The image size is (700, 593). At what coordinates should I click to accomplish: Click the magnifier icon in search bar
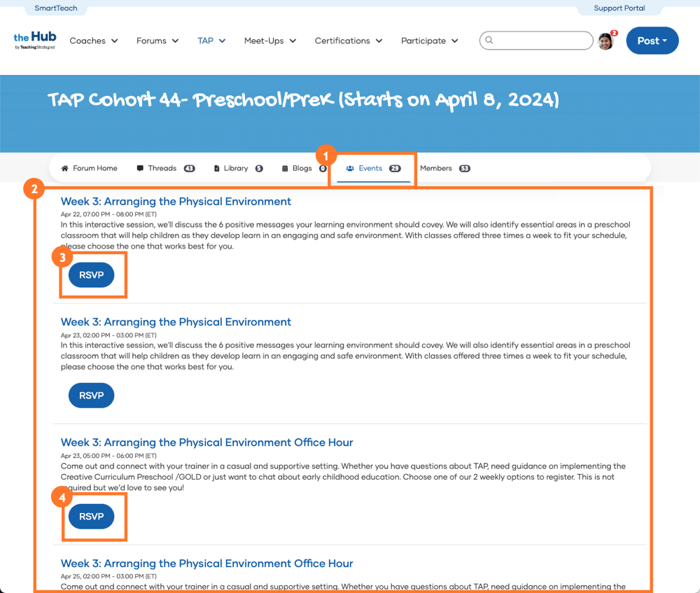[489, 41]
